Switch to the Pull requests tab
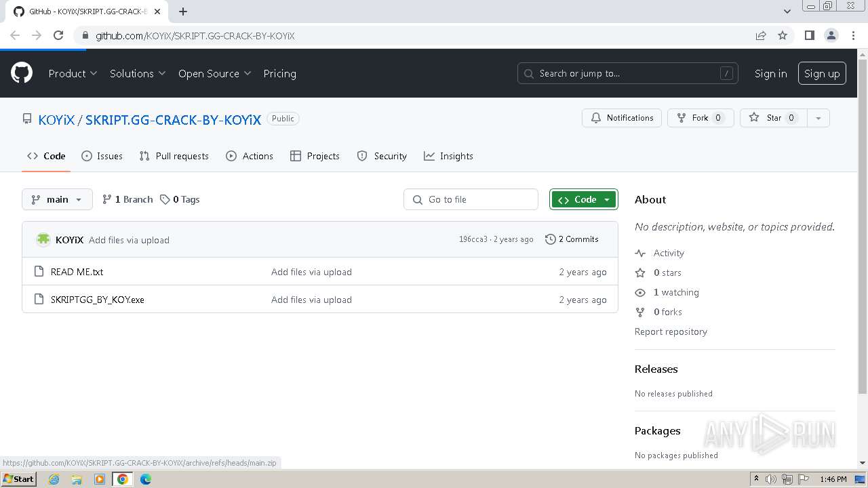Viewport: 868px width, 488px height. pos(174,156)
